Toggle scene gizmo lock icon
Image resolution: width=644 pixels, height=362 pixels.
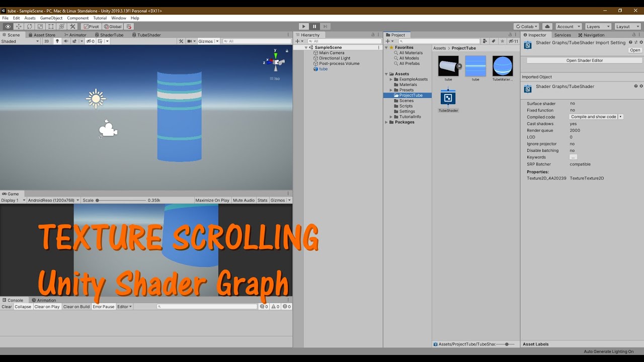pyautogui.click(x=287, y=51)
